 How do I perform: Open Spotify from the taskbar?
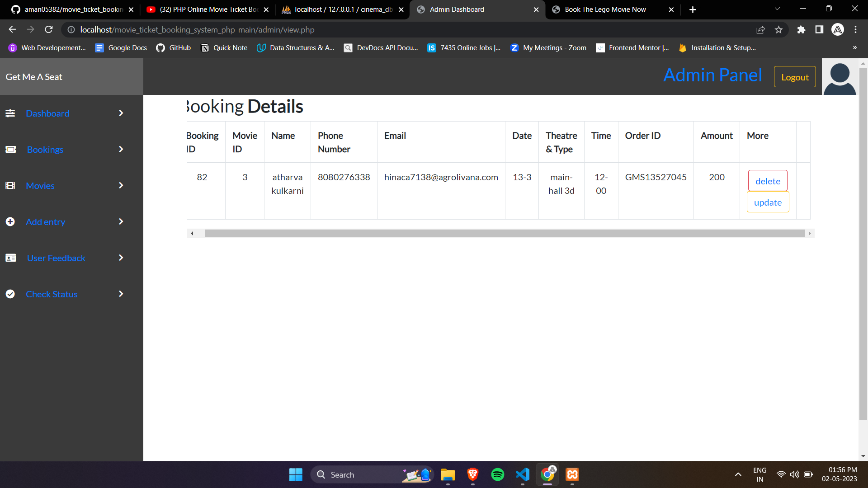pyautogui.click(x=497, y=474)
